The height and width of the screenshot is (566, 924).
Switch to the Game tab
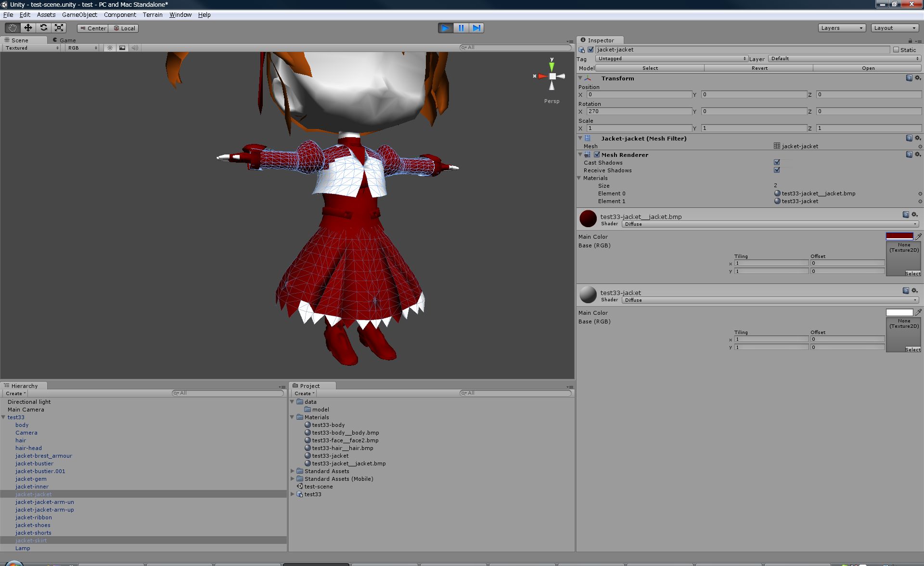coord(67,40)
